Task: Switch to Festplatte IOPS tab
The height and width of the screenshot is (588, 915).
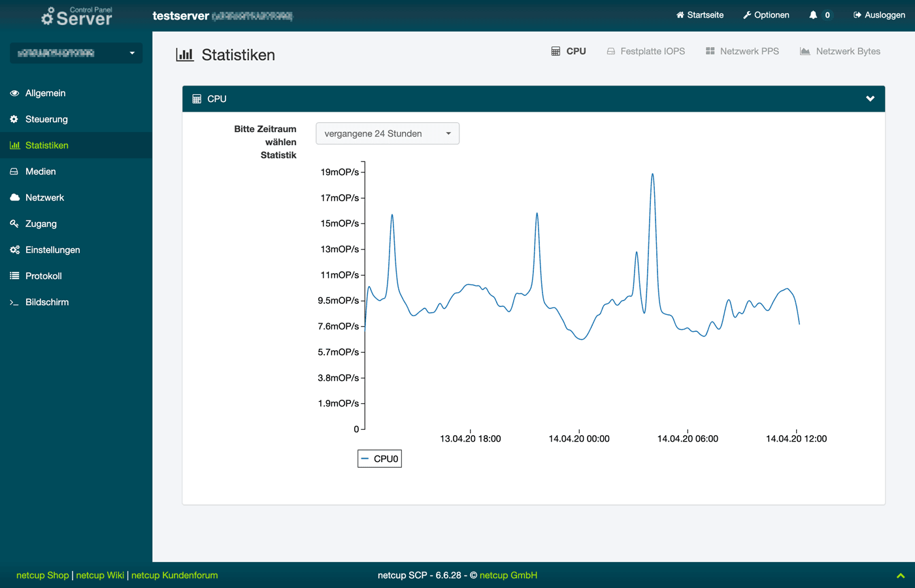Action: pos(646,52)
